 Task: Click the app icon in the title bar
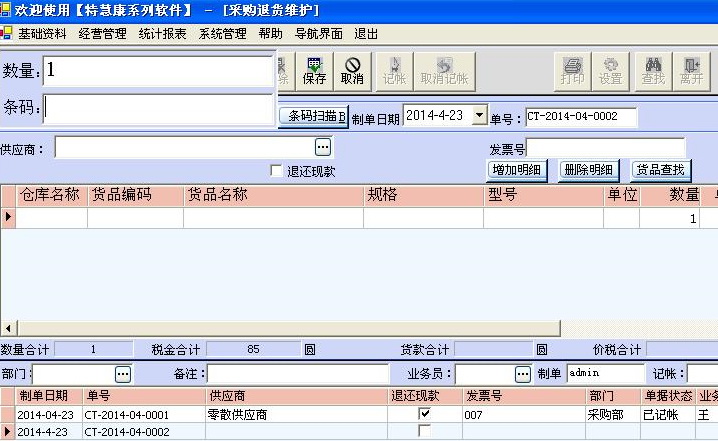(x=5, y=10)
